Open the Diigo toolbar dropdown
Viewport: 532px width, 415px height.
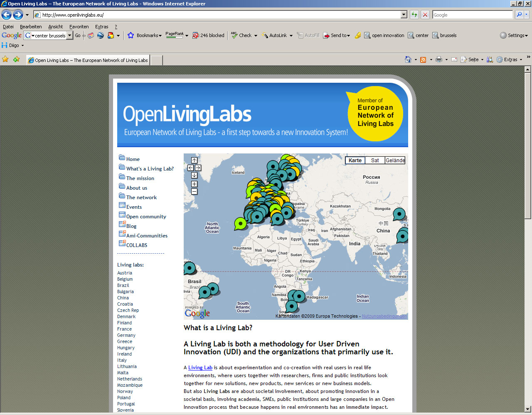(x=22, y=45)
